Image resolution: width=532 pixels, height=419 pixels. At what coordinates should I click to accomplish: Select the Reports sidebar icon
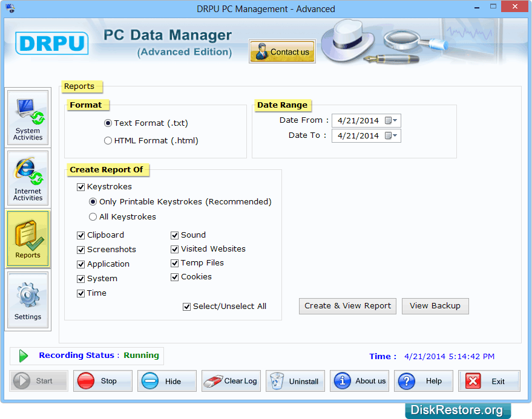click(x=28, y=239)
